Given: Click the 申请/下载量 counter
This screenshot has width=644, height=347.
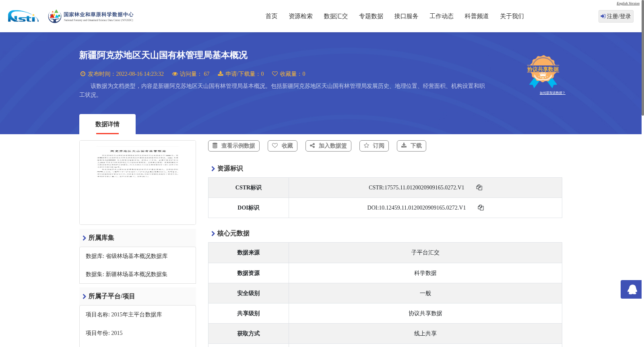Looking at the screenshot, I should [x=241, y=74].
